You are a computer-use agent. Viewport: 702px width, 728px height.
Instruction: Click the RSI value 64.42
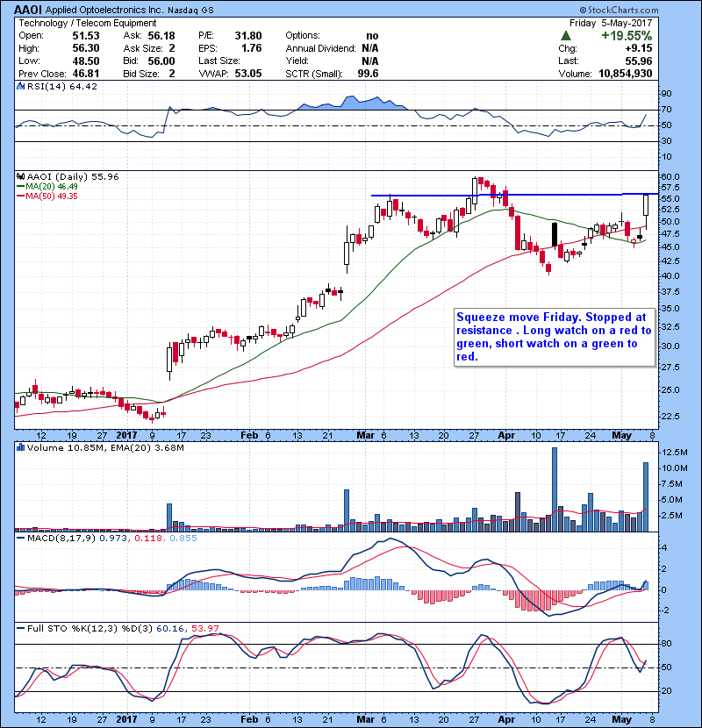click(82, 86)
